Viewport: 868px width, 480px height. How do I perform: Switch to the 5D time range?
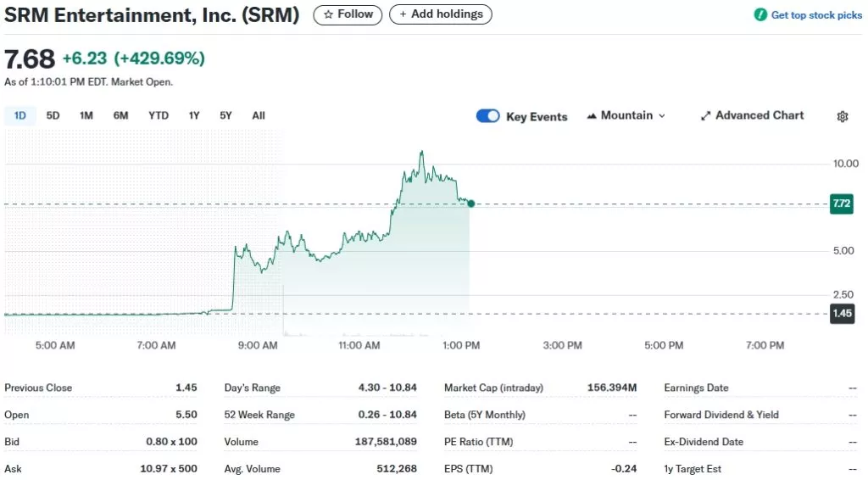53,115
